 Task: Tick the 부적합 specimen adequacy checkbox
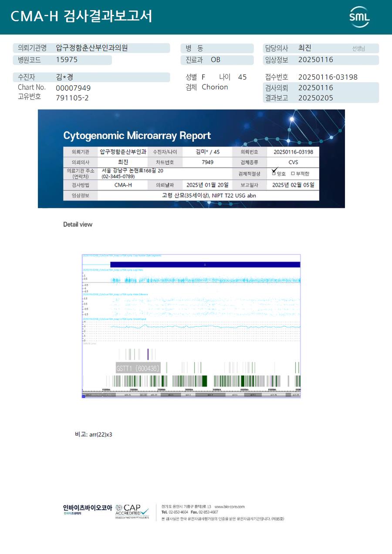pos(293,173)
